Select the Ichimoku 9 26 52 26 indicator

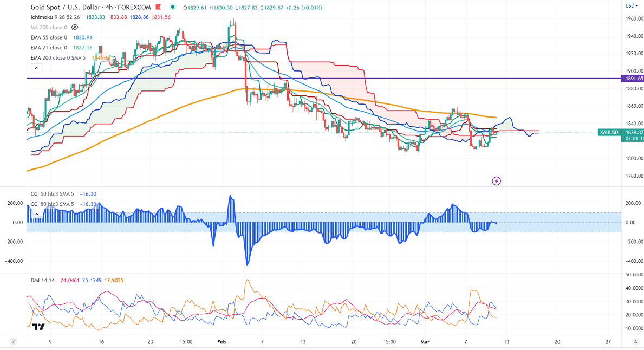click(55, 17)
